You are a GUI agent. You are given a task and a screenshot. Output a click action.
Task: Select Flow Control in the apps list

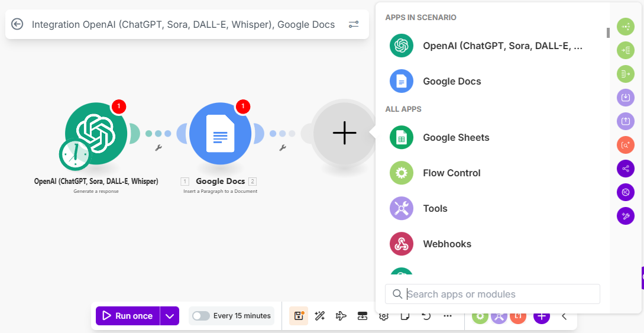click(451, 173)
